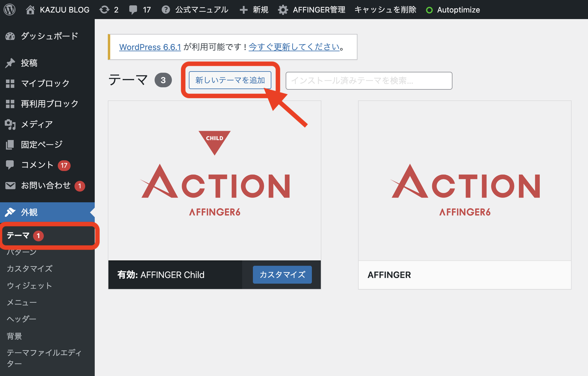588x376 pixels.
Task: Click 新規 in the admin bar
Action: [x=261, y=10]
